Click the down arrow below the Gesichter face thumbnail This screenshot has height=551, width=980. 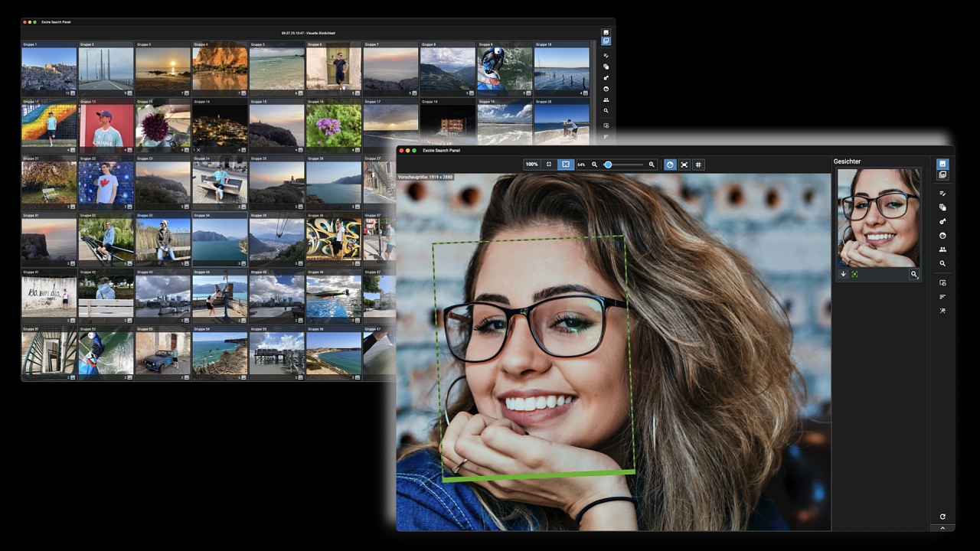click(844, 274)
